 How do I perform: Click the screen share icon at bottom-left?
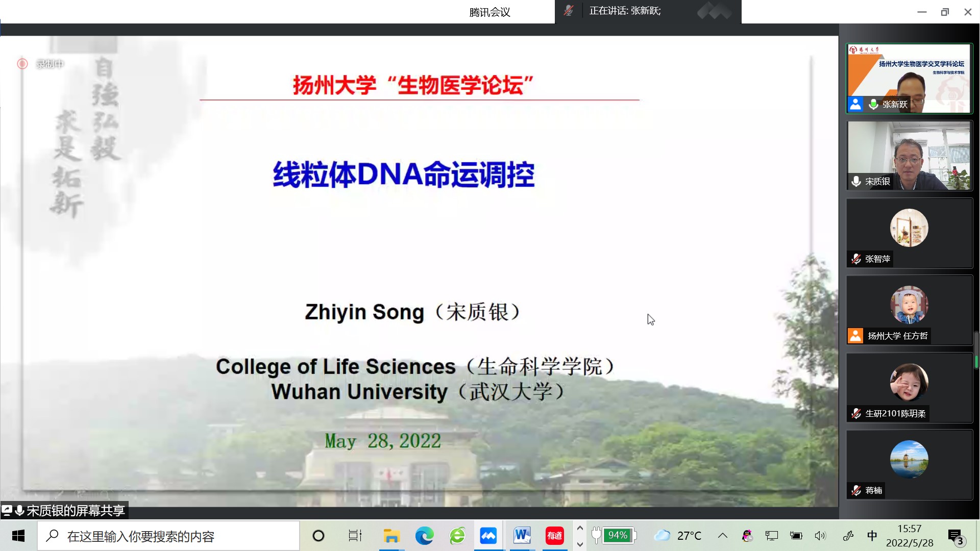7,510
